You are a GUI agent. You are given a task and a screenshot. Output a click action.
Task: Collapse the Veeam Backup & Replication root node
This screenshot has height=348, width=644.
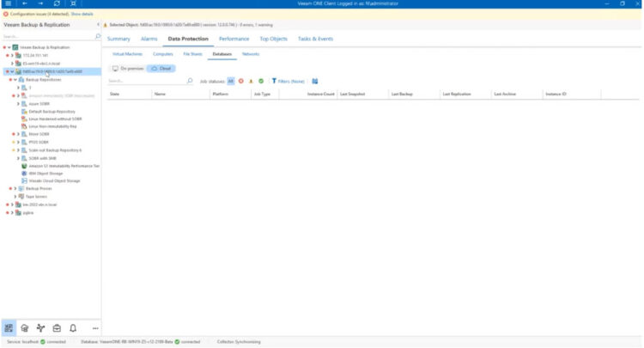(x=9, y=47)
